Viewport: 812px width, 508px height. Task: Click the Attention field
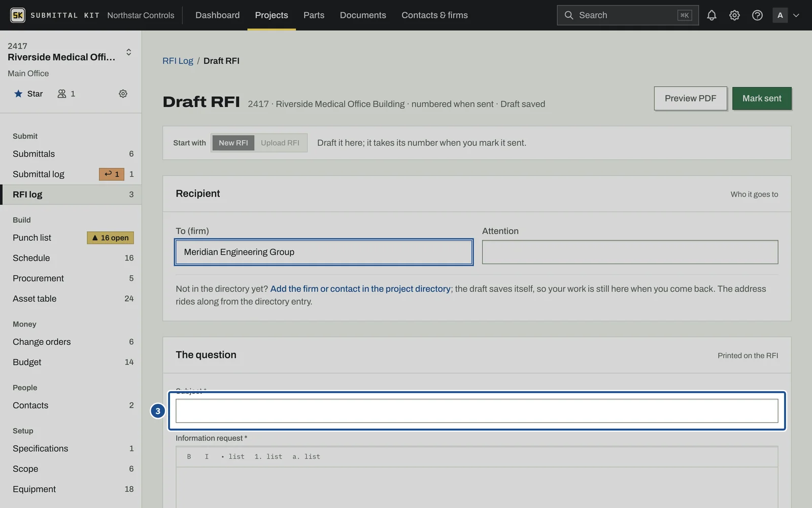(x=630, y=252)
